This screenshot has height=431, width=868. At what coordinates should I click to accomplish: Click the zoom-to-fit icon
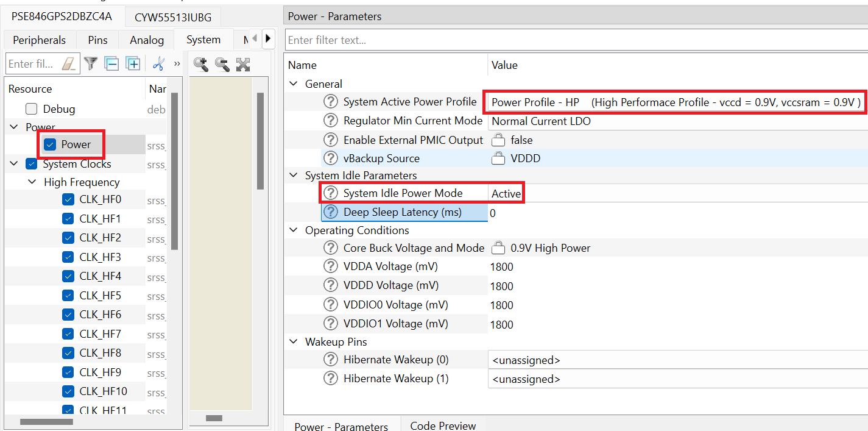[x=243, y=64]
